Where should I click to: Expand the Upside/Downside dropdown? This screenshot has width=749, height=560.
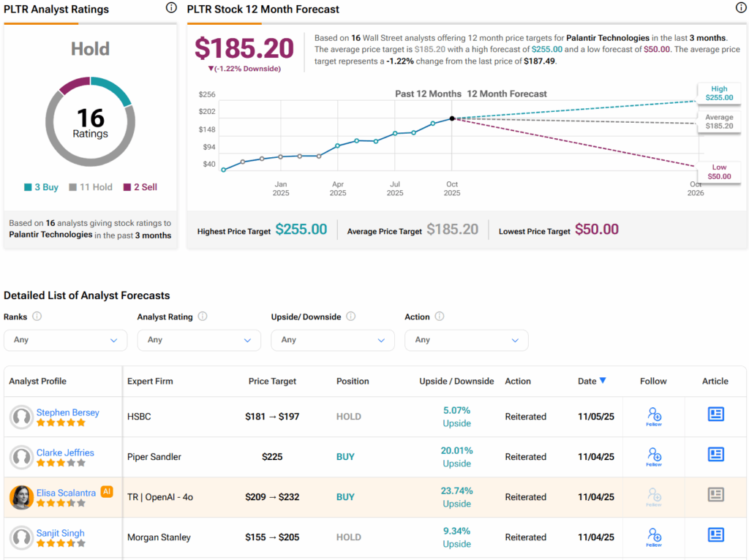(333, 340)
